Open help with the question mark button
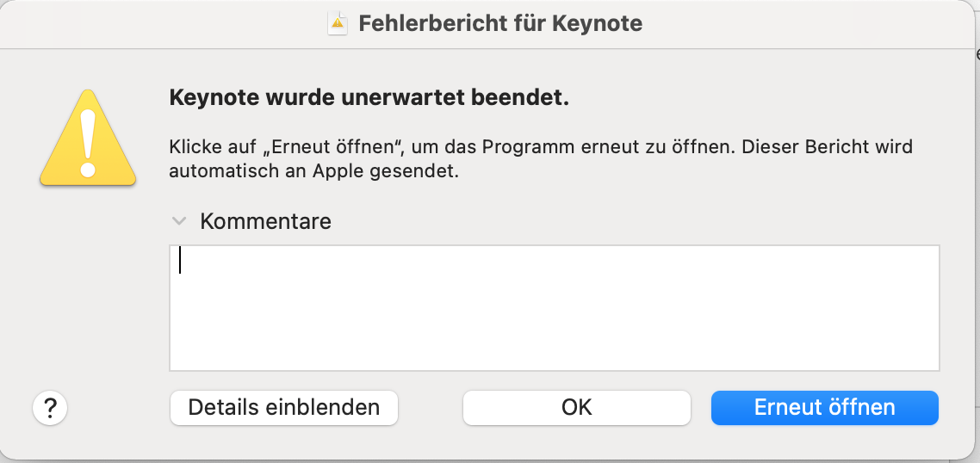The width and height of the screenshot is (980, 463). coord(50,407)
